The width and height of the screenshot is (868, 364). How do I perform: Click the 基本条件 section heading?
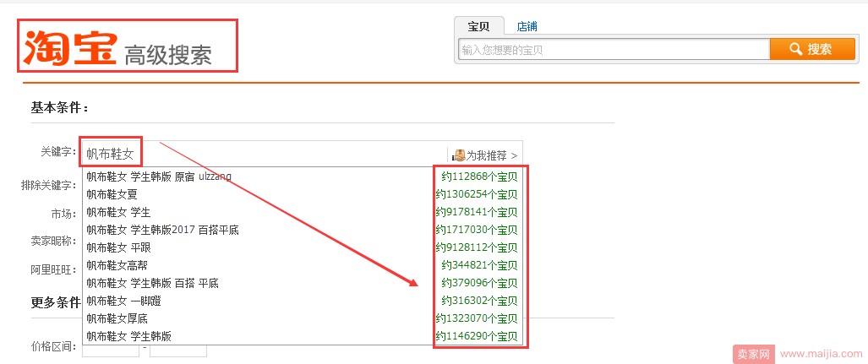[x=60, y=108]
